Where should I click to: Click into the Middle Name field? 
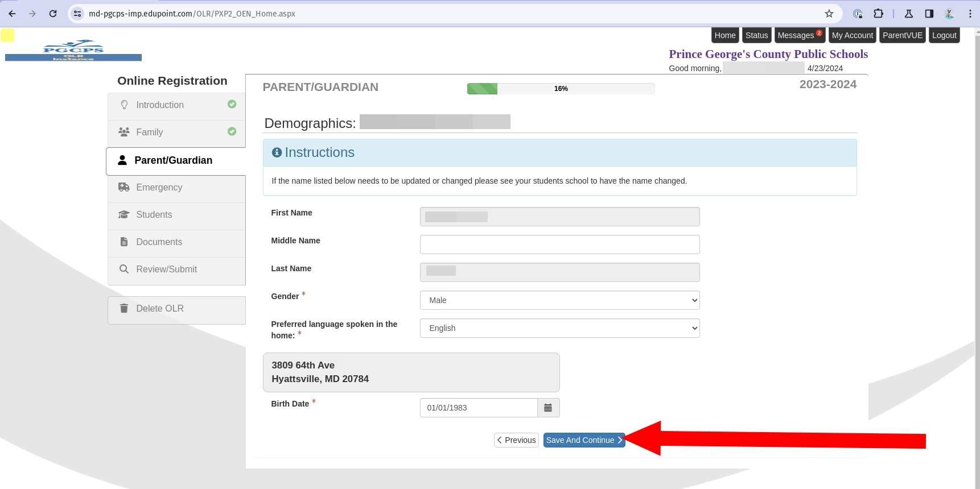pyautogui.click(x=559, y=244)
